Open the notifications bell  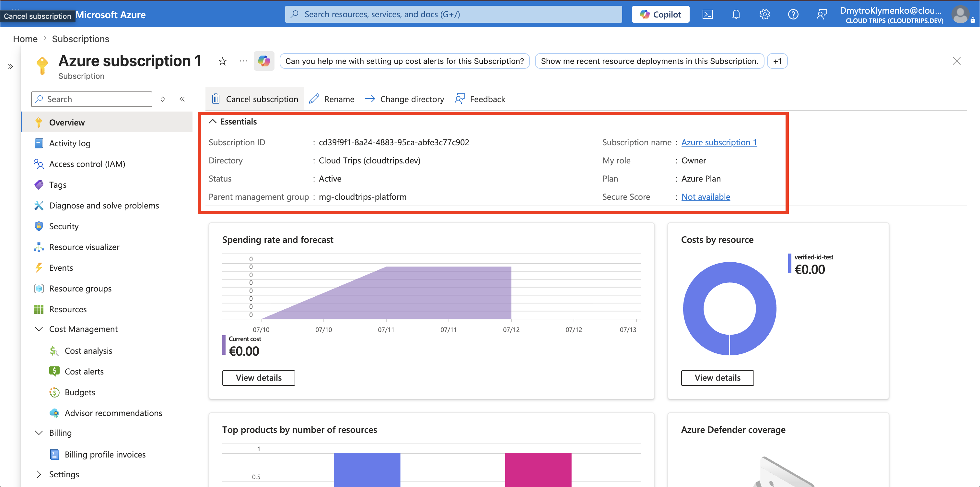tap(736, 15)
